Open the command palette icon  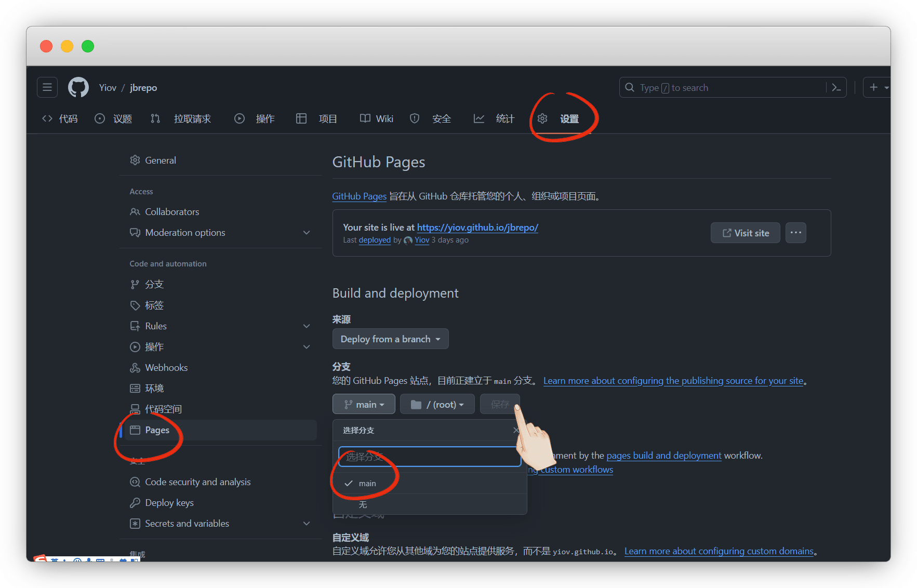pos(836,87)
